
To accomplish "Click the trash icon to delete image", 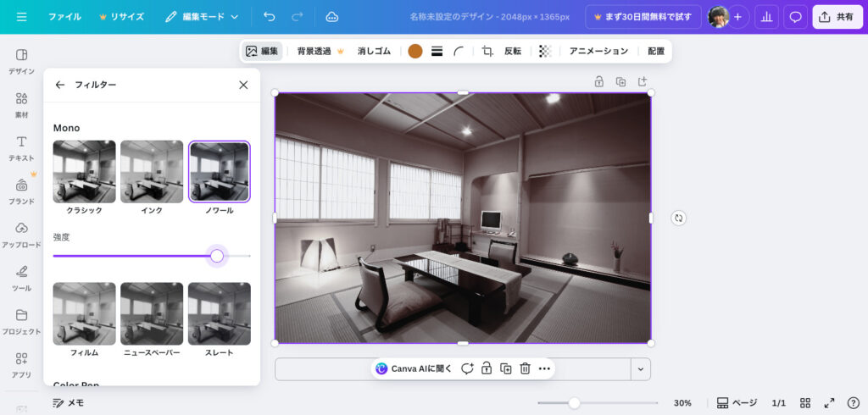I will (x=525, y=368).
